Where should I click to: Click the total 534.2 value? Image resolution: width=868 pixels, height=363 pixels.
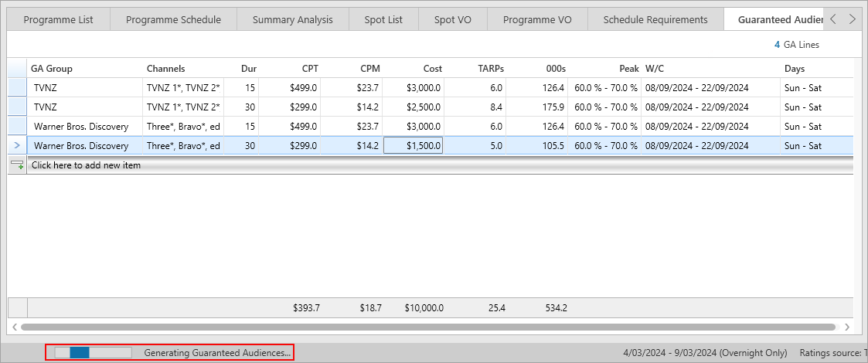pos(556,308)
